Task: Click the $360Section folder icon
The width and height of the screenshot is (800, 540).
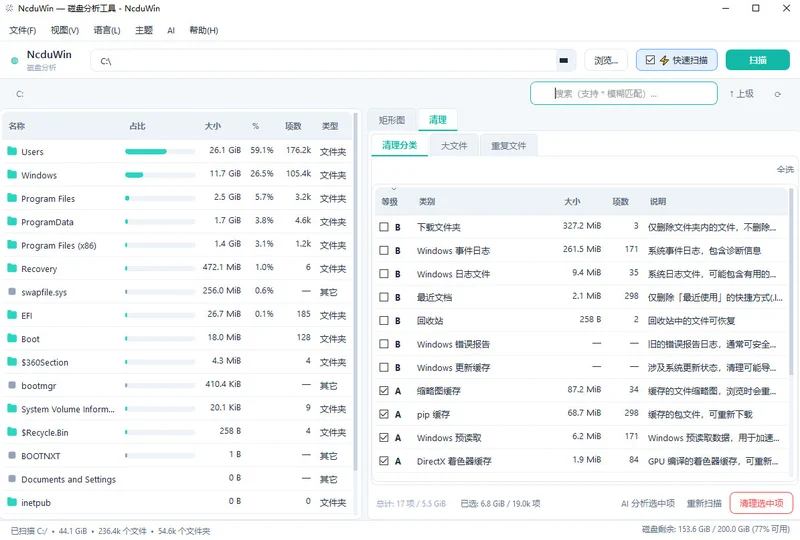Action: click(12, 362)
